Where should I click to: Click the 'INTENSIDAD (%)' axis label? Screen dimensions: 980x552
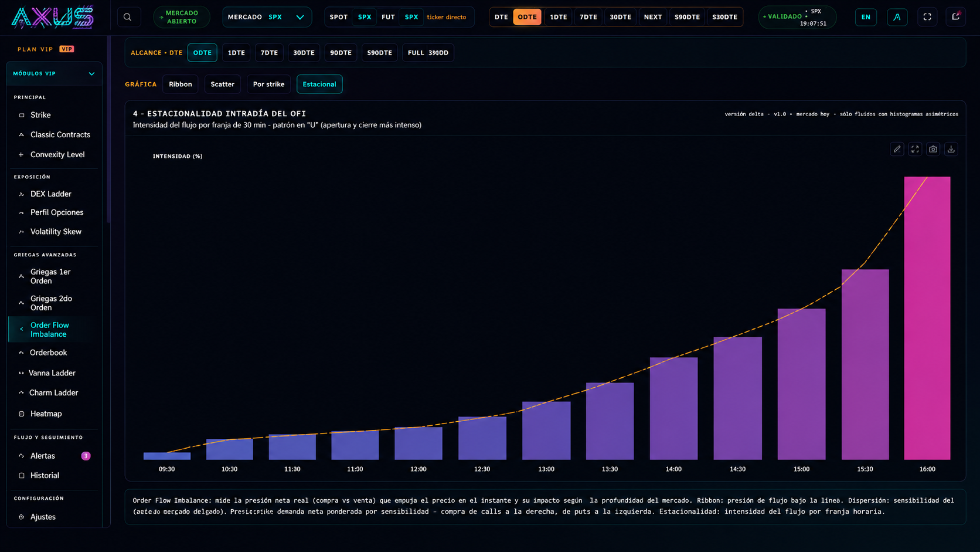click(178, 156)
